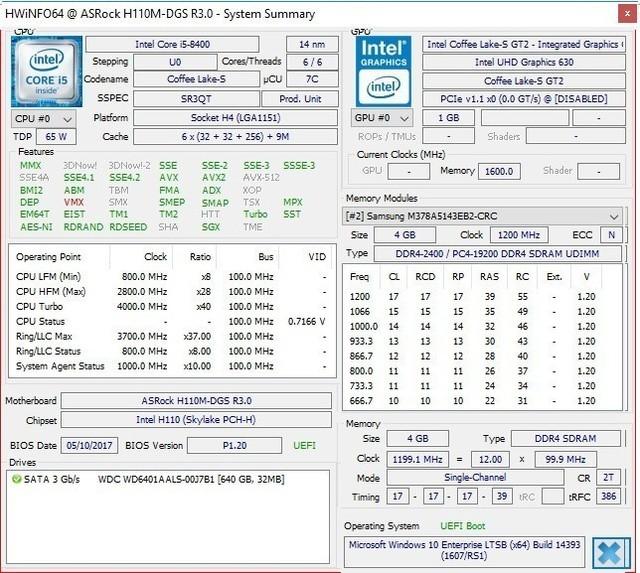640x573 pixels.
Task: Click the 1200 frequency row in timing table
Action: tap(482, 297)
